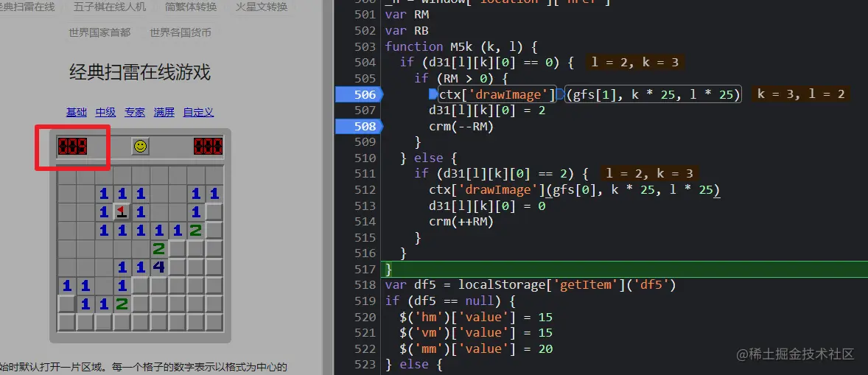868x375 pixels.
Task: Click "$('mm')['value'] = 20" on line 522
Action: [476, 349]
